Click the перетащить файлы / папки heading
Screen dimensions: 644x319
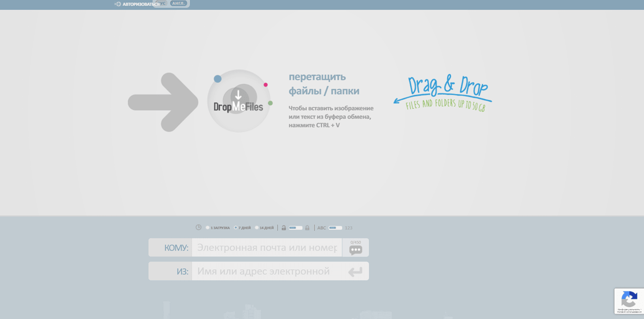click(x=324, y=84)
